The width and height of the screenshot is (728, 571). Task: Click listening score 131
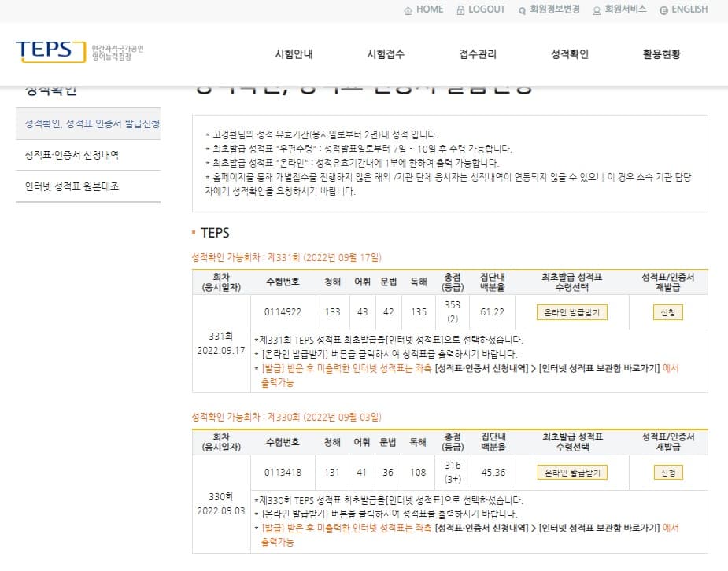332,473
